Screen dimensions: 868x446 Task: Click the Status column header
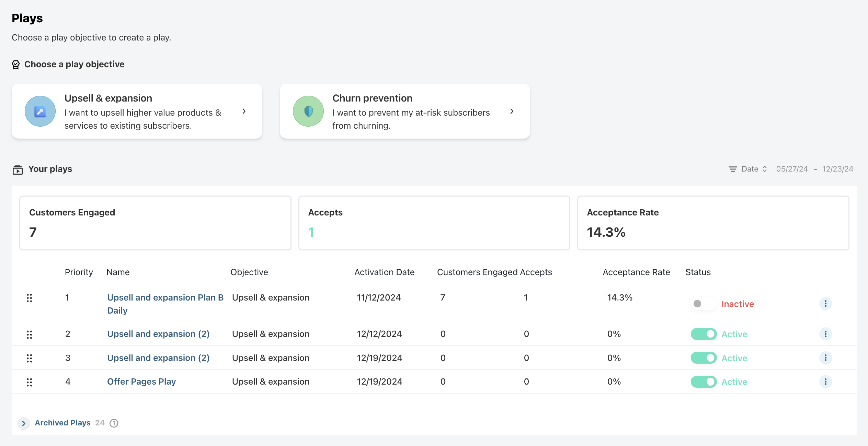coord(698,272)
